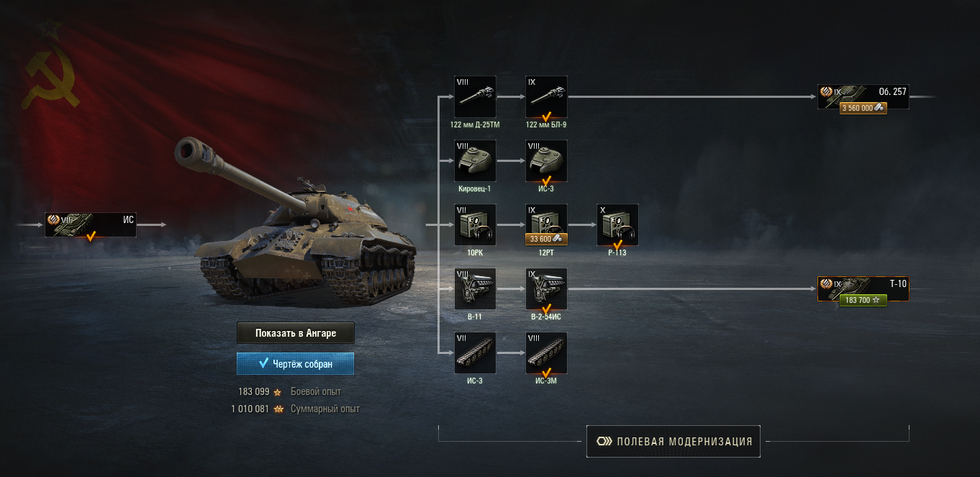Select the 122 мм БЛ-9 gun module
This screenshot has height=477, width=980.
tap(547, 96)
